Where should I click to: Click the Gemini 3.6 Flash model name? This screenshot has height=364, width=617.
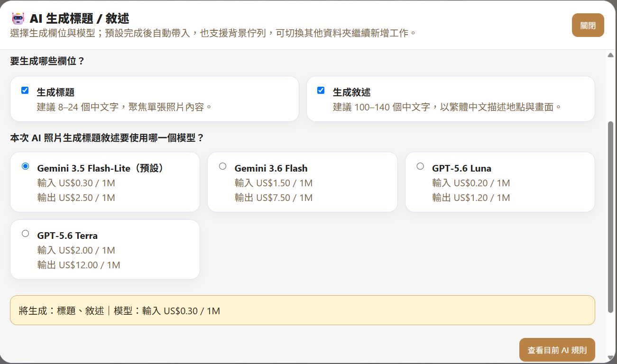pos(271,168)
